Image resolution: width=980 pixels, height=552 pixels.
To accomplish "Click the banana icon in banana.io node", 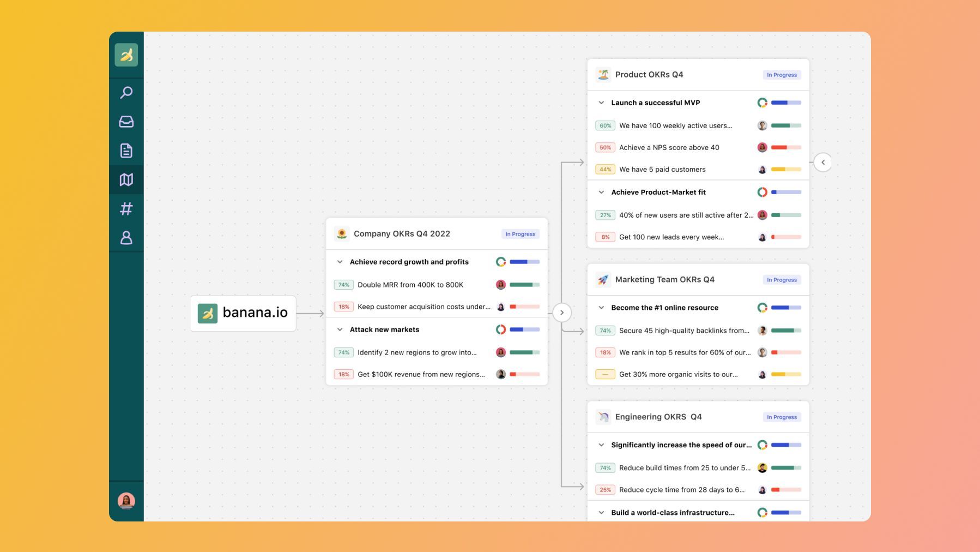I will click(x=207, y=313).
